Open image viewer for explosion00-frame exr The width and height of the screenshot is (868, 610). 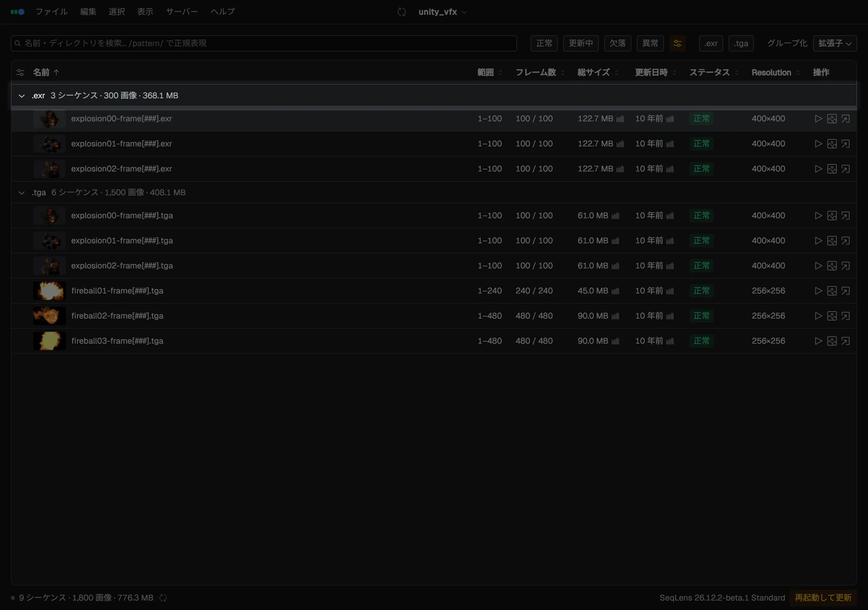tap(832, 119)
